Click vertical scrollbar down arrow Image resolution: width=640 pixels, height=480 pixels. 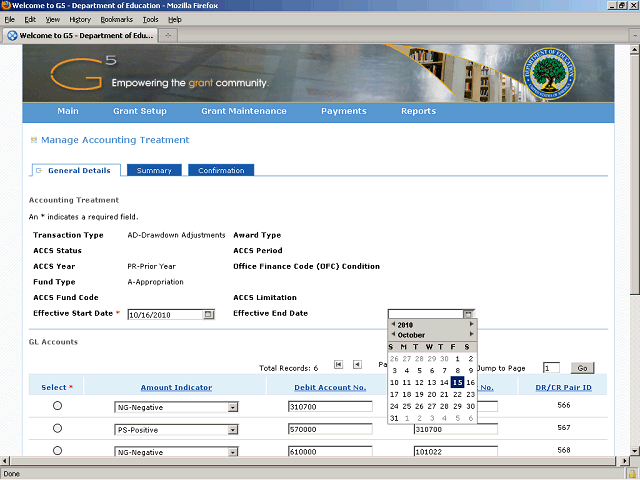click(x=635, y=451)
